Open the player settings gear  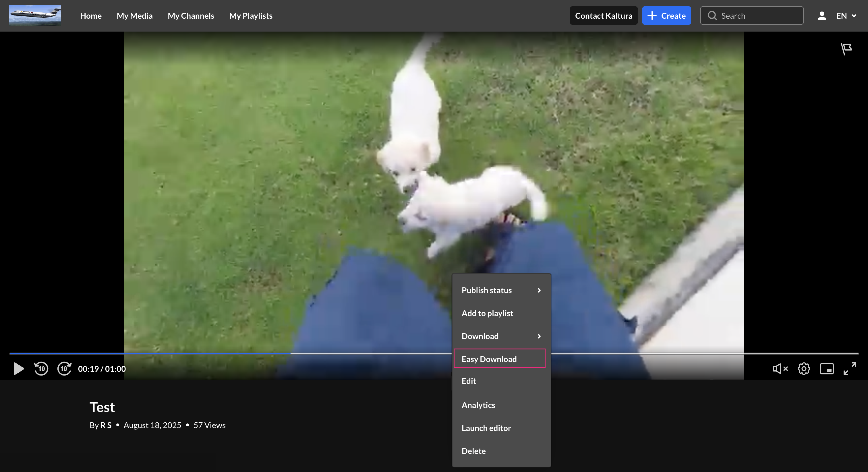(x=804, y=369)
